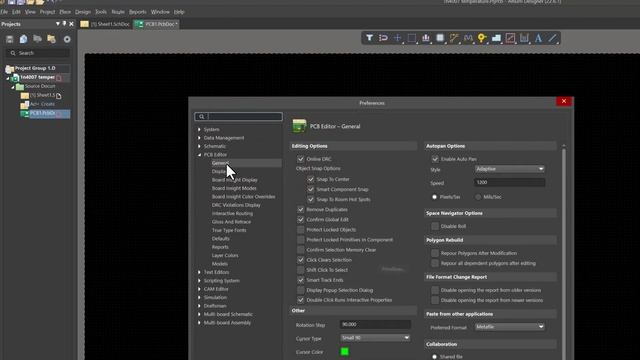
Task: Expand the System preferences node
Action: pyautogui.click(x=199, y=129)
